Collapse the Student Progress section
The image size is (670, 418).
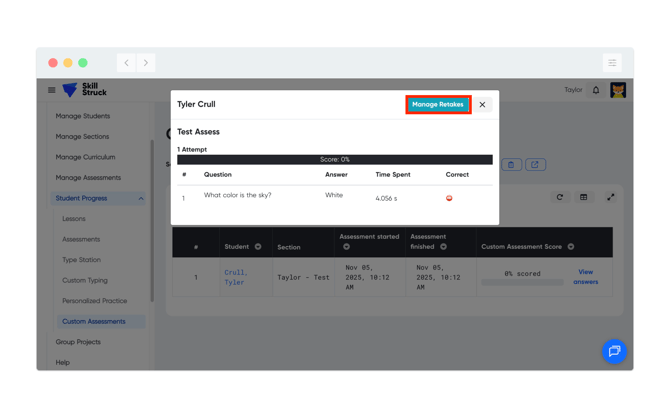click(141, 198)
